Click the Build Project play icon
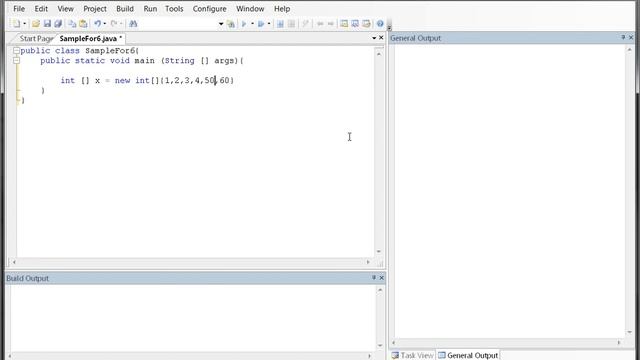 click(244, 24)
